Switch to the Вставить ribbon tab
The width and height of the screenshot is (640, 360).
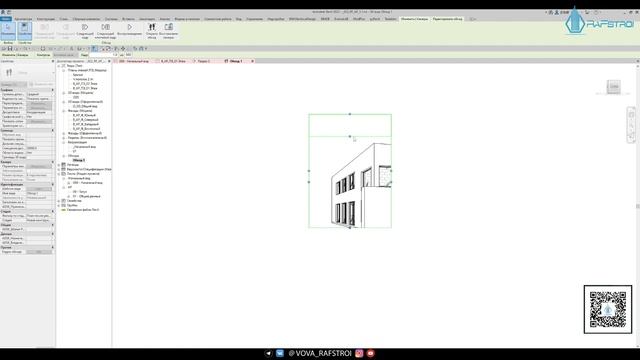(128, 19)
